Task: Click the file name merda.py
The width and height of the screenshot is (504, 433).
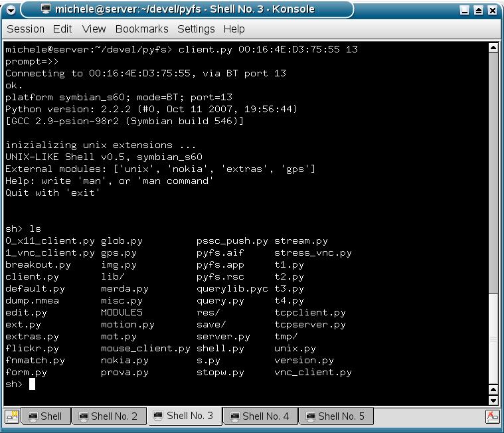Action: click(x=125, y=289)
